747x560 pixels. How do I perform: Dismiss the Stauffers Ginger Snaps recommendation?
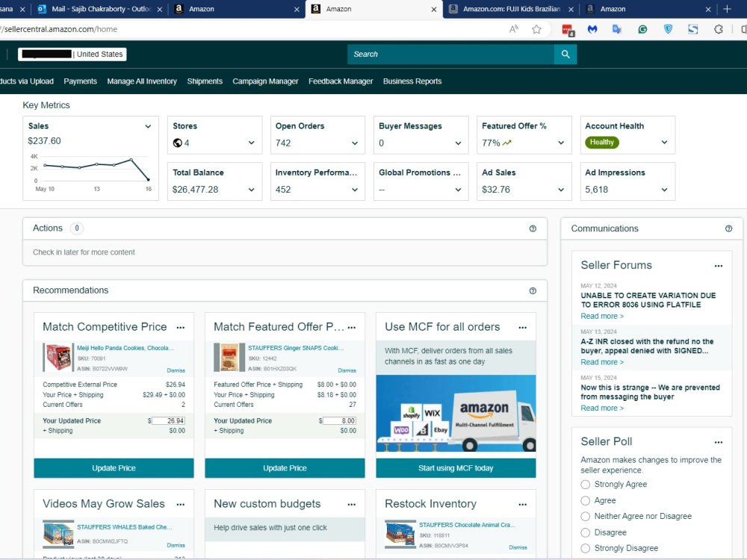pos(347,371)
